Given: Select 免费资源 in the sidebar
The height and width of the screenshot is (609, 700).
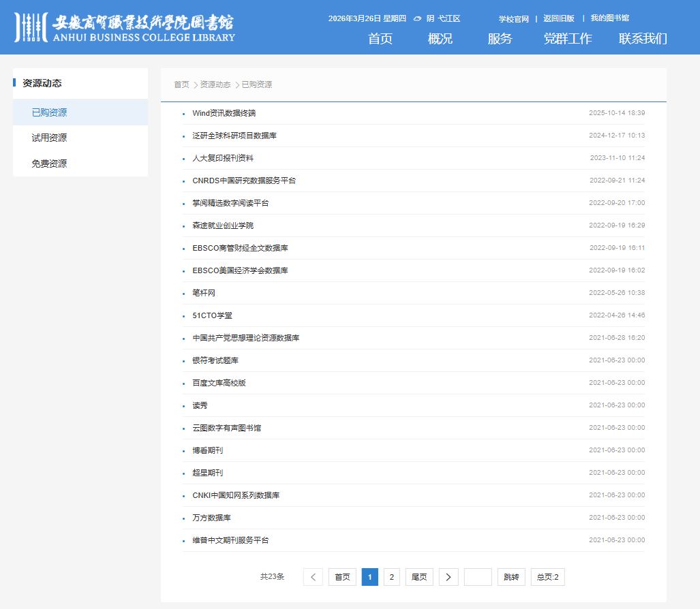Looking at the screenshot, I should pos(50,163).
